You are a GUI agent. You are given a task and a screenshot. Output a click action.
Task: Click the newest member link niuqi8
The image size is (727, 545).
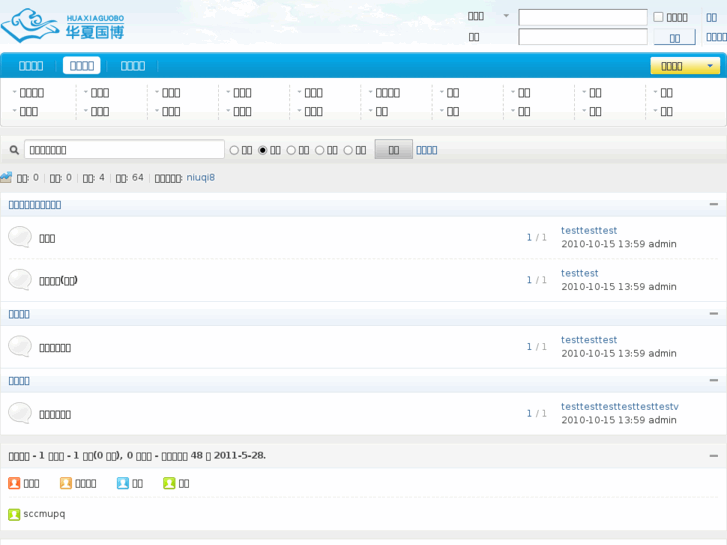coord(200,178)
